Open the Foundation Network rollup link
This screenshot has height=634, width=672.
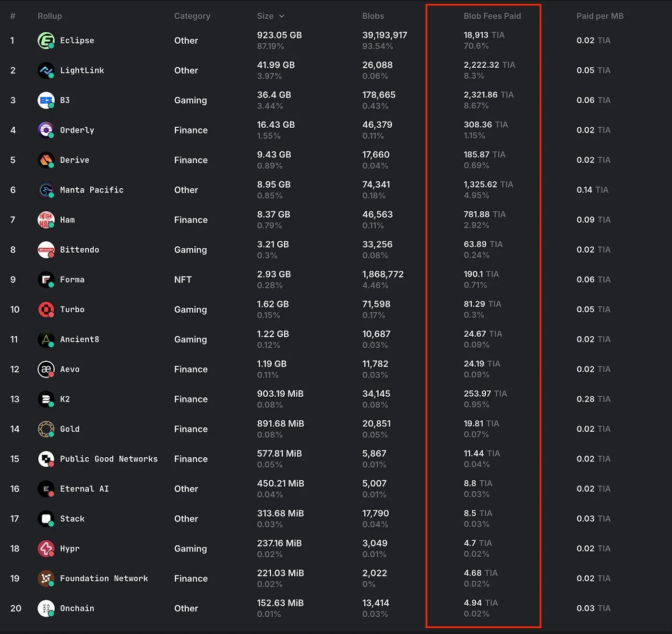click(104, 579)
